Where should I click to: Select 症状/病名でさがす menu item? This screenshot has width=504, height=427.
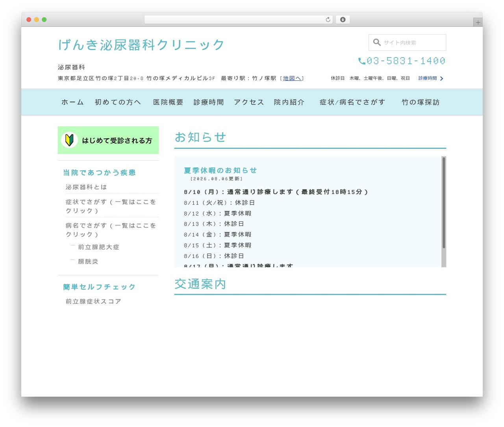[x=352, y=102]
